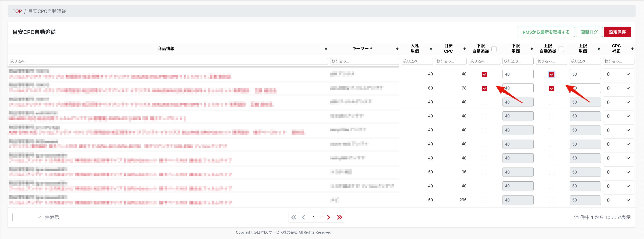Click the 設定保存 button

point(617,32)
